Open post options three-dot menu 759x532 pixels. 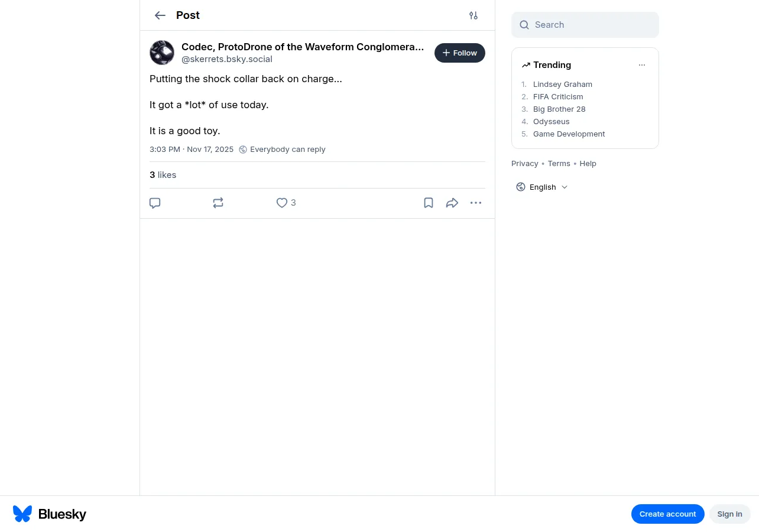click(476, 203)
